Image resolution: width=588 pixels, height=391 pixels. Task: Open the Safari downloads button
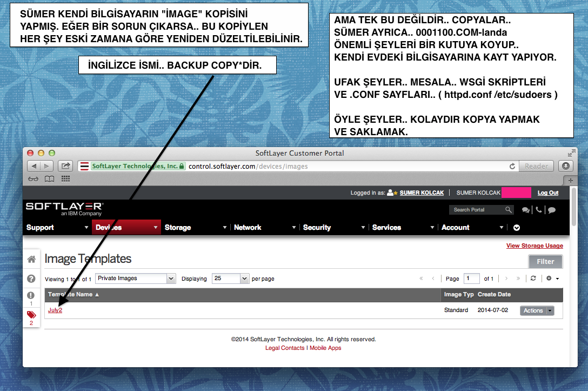click(x=566, y=166)
